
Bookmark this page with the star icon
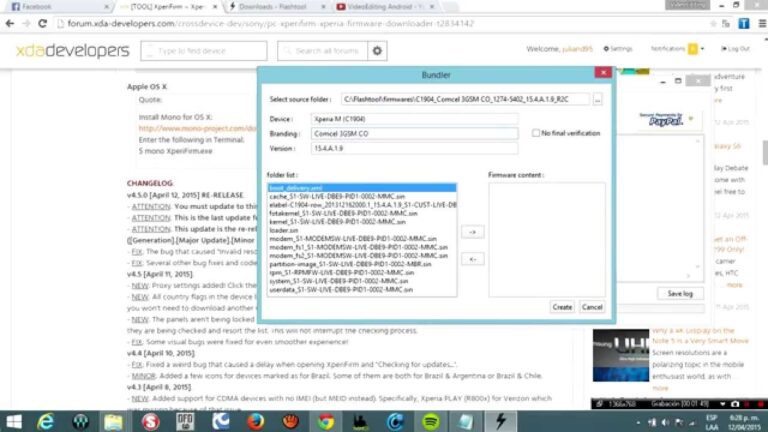(x=713, y=23)
